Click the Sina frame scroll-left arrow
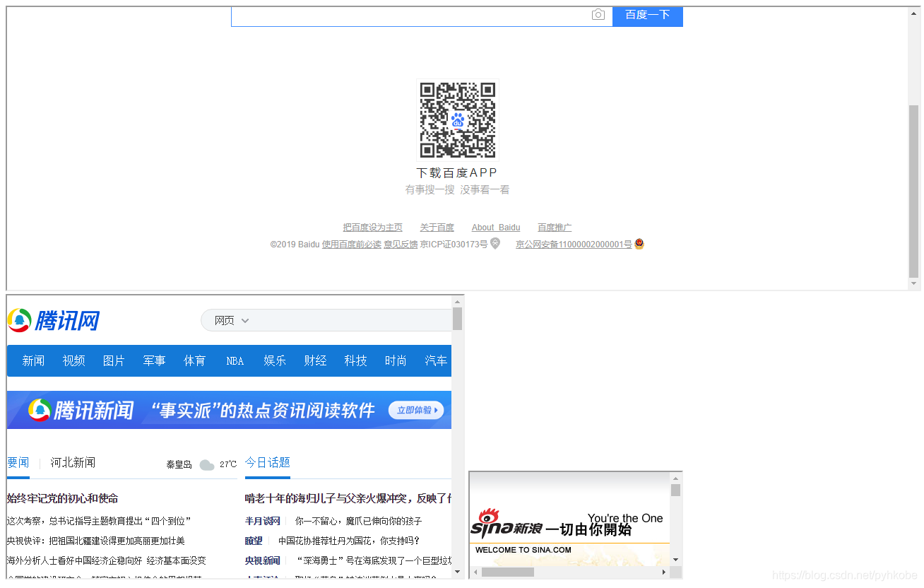This screenshot has height=588, width=924. (476, 572)
